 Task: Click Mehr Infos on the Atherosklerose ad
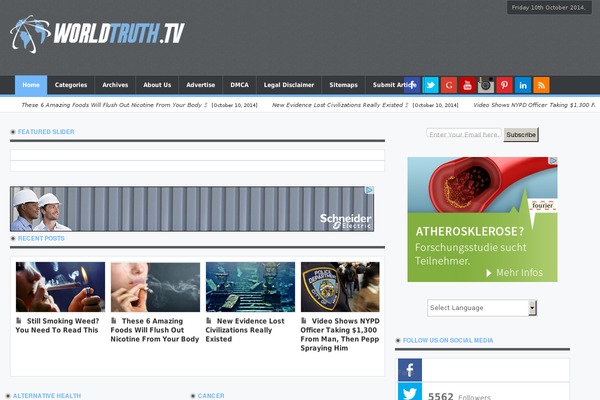(x=515, y=273)
